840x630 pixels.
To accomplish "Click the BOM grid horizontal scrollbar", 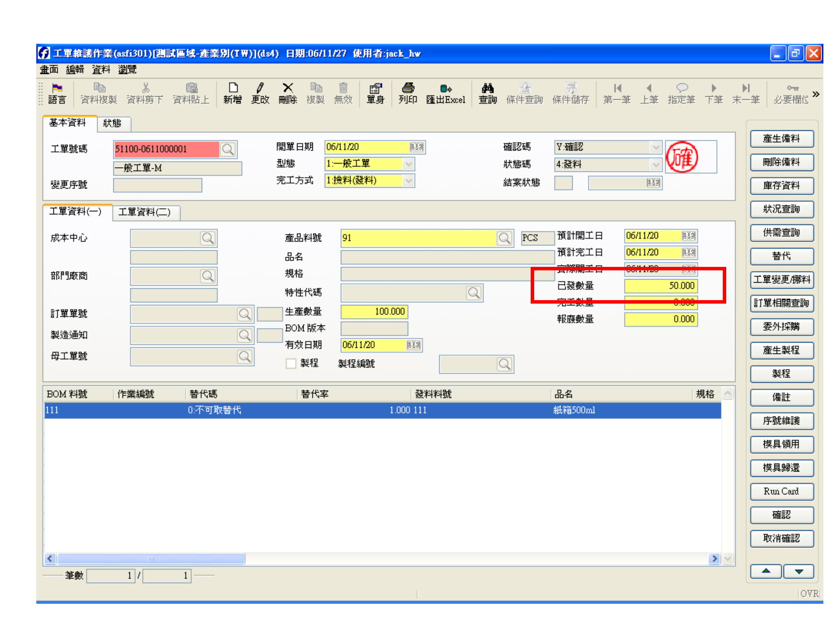I will tap(150, 559).
